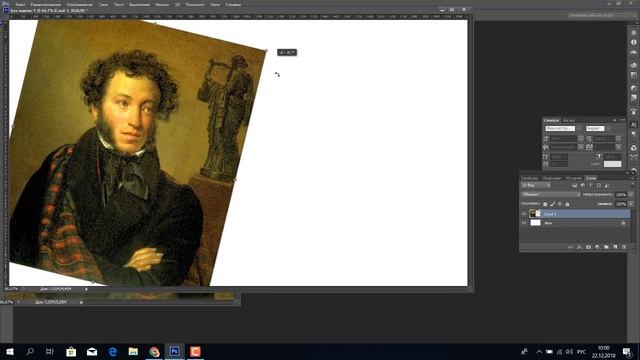Filter layers by shape layers icon
640x360 pixels.
(x=599, y=186)
